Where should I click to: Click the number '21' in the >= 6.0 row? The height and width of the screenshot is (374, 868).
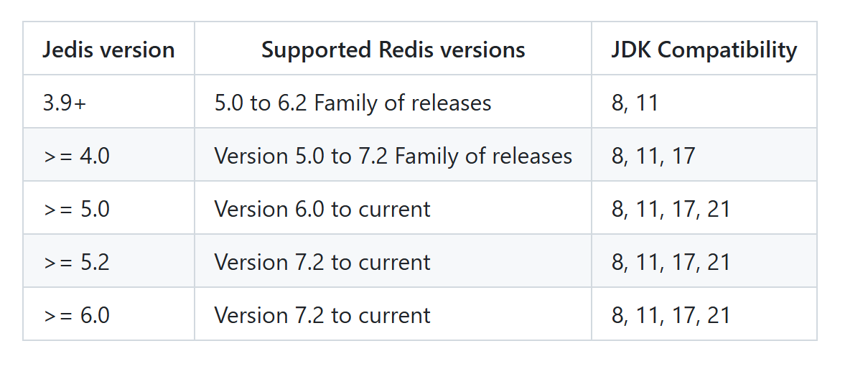coord(718,315)
